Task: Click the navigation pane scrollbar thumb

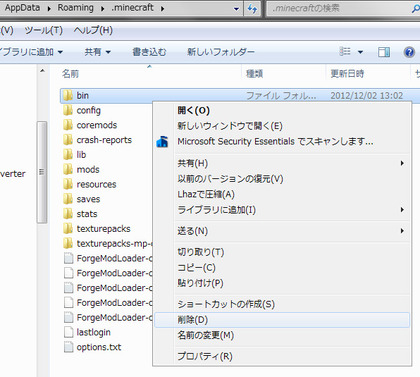Action: click(42, 172)
